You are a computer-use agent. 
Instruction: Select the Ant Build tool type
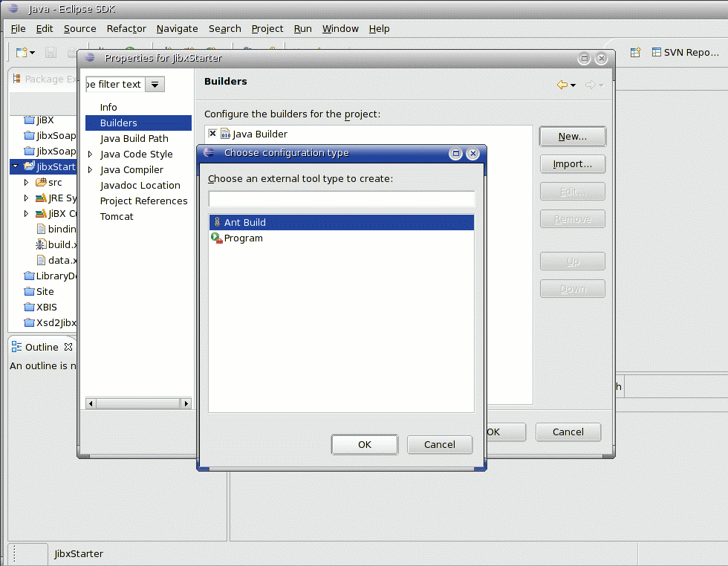[x=244, y=223]
